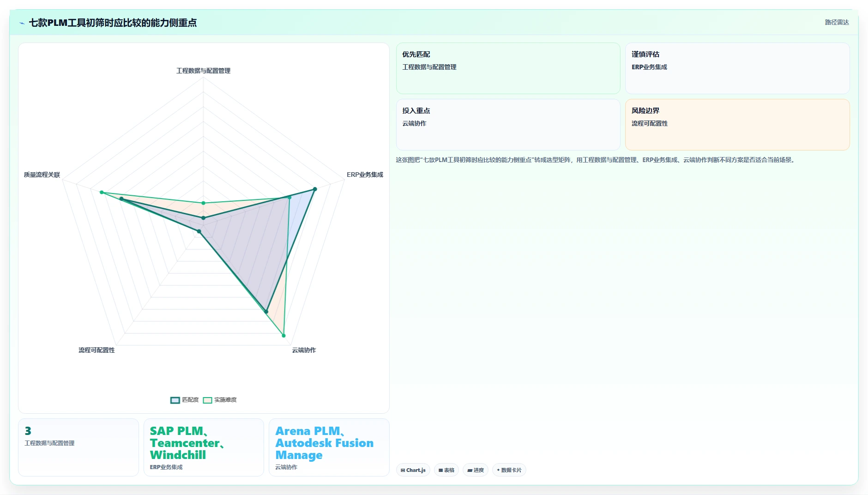Viewport: 868px width, 495px height.
Task: Click the 路径雷达 label in header
Action: 837,22
